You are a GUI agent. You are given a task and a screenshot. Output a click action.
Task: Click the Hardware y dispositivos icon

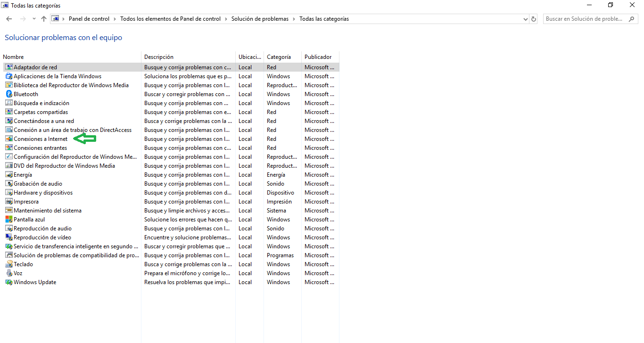tap(9, 193)
